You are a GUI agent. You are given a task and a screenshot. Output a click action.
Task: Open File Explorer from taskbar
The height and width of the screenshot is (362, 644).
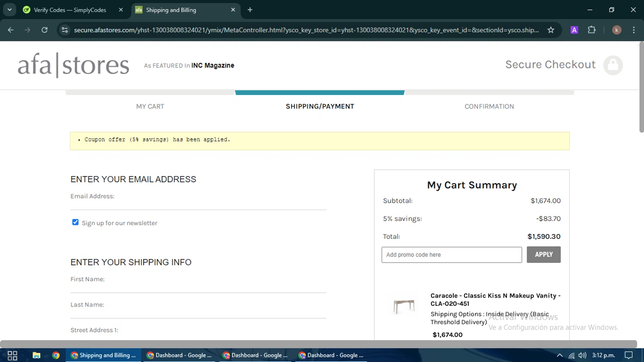pyautogui.click(x=36, y=355)
